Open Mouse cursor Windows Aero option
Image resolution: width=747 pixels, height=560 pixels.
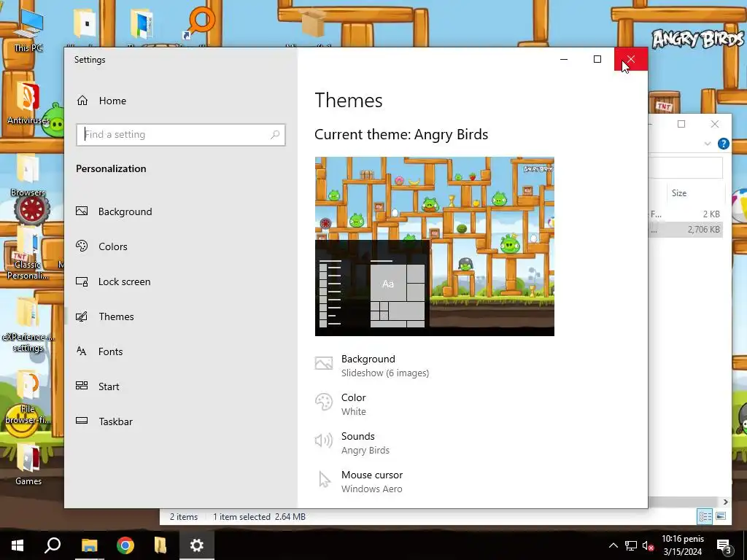[x=359, y=481]
